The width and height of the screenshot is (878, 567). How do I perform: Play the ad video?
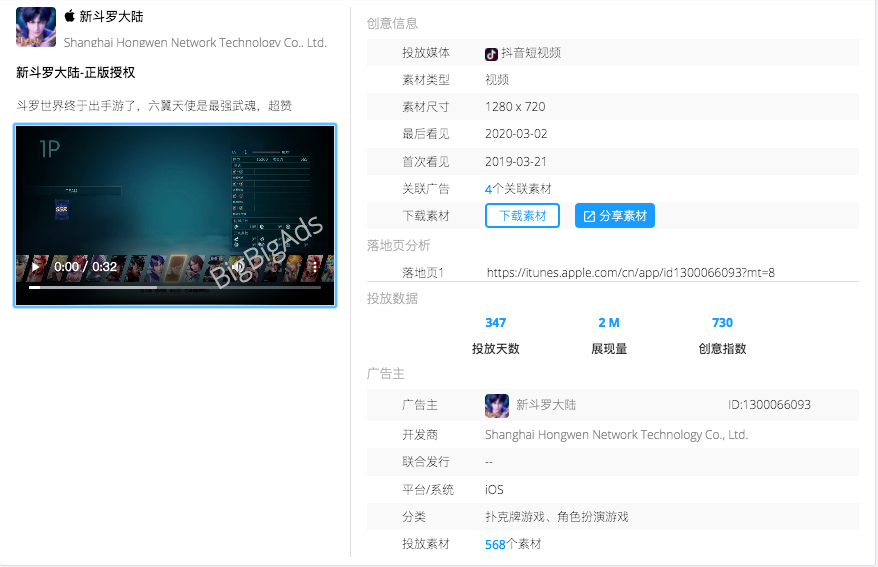click(x=35, y=266)
